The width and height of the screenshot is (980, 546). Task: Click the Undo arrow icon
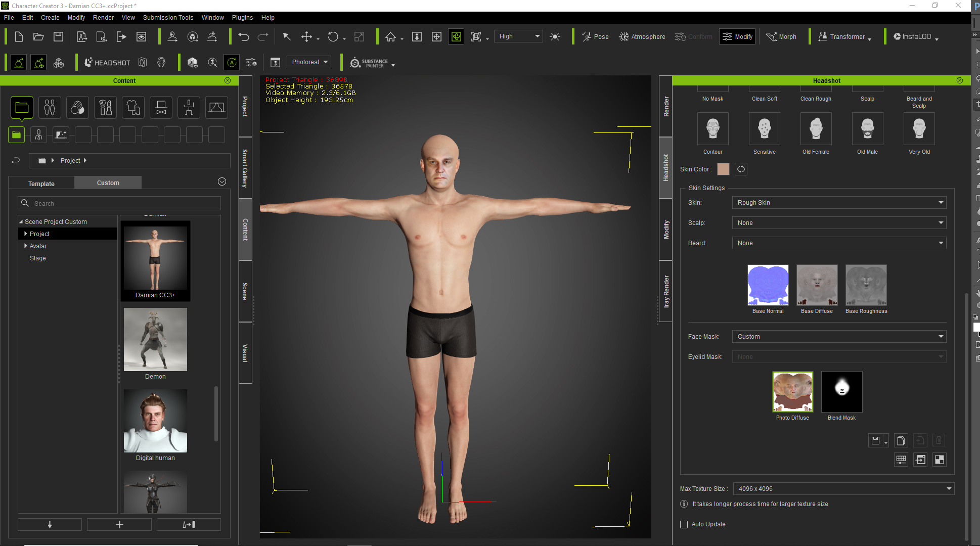point(244,36)
